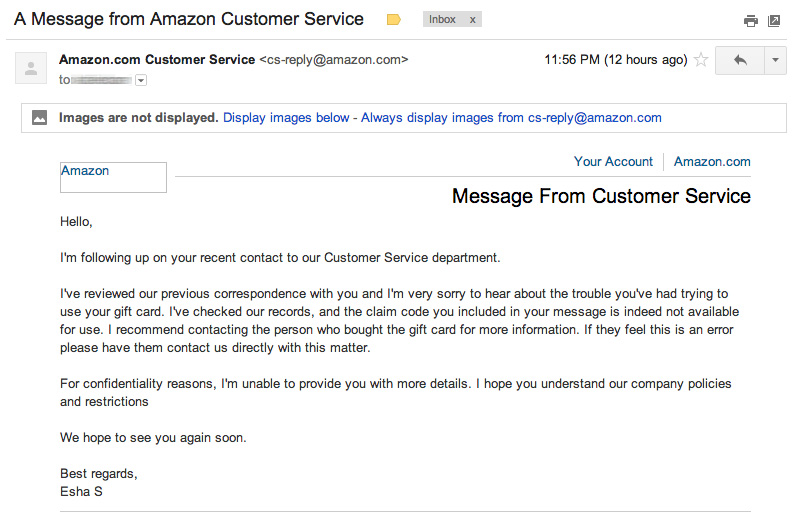Click the email subject title
The height and width of the screenshot is (519, 801).
click(189, 19)
